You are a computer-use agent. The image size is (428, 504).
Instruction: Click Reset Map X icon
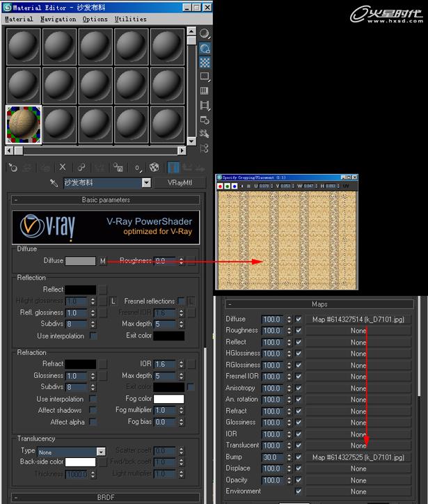click(63, 168)
